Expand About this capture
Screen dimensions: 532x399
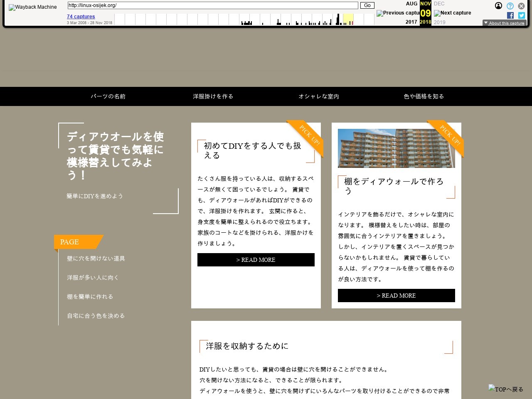(x=504, y=23)
